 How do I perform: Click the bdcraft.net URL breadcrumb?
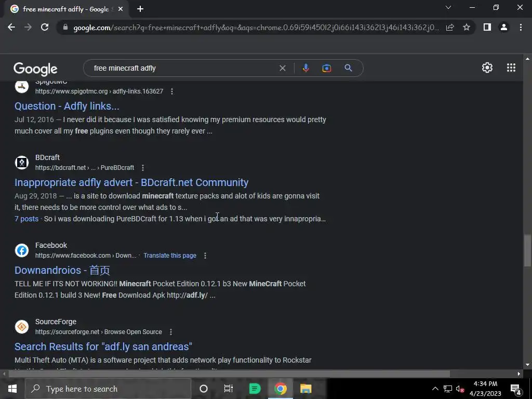[85, 168]
